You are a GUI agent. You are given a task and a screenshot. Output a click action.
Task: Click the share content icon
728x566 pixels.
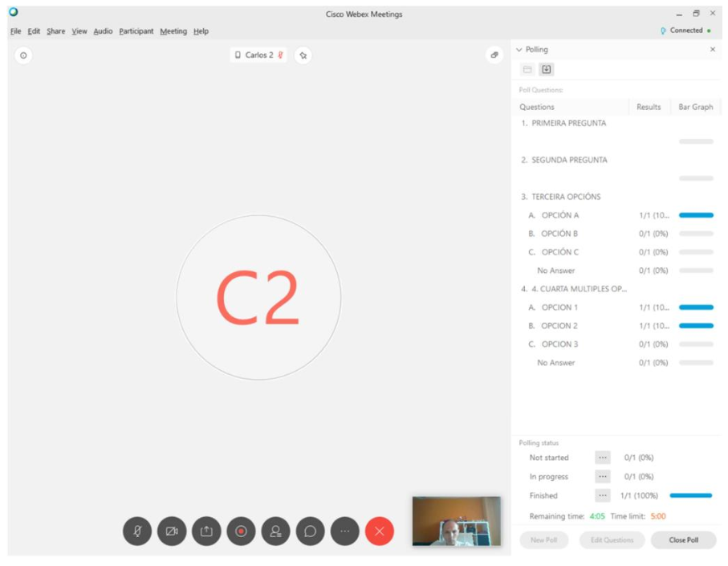[206, 531]
